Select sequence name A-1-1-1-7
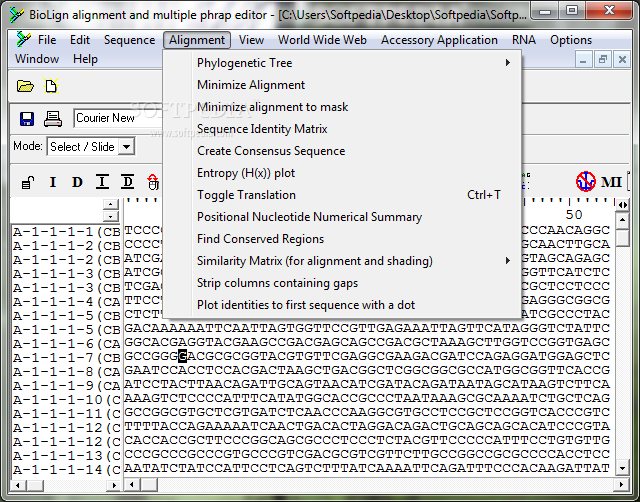Screen dimensions: 640x502 coord(67,358)
